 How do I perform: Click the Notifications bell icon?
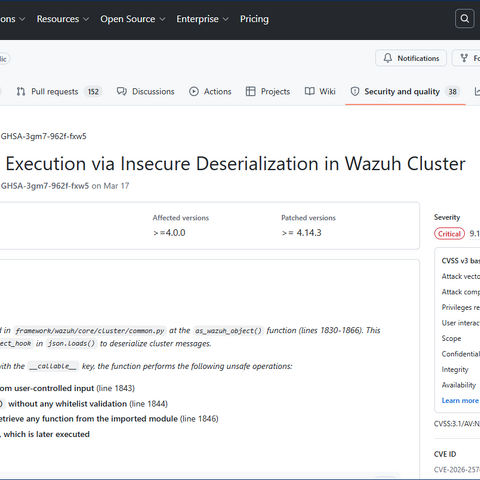388,58
